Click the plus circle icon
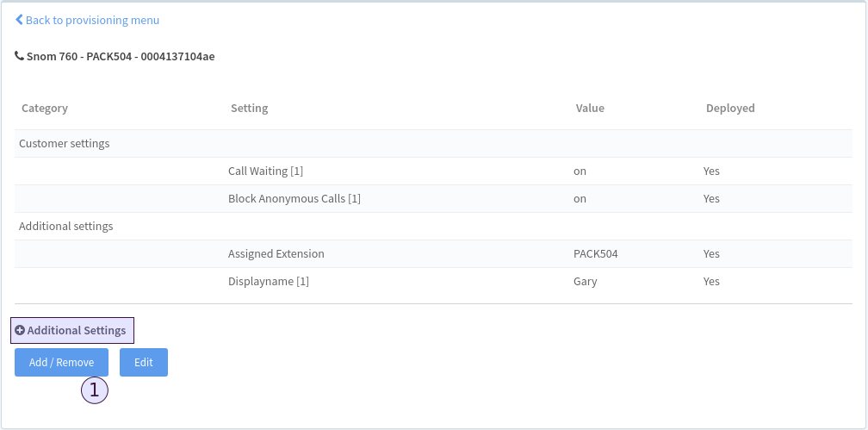Screen dimensions: 868x430 pyautogui.click(x=21, y=330)
